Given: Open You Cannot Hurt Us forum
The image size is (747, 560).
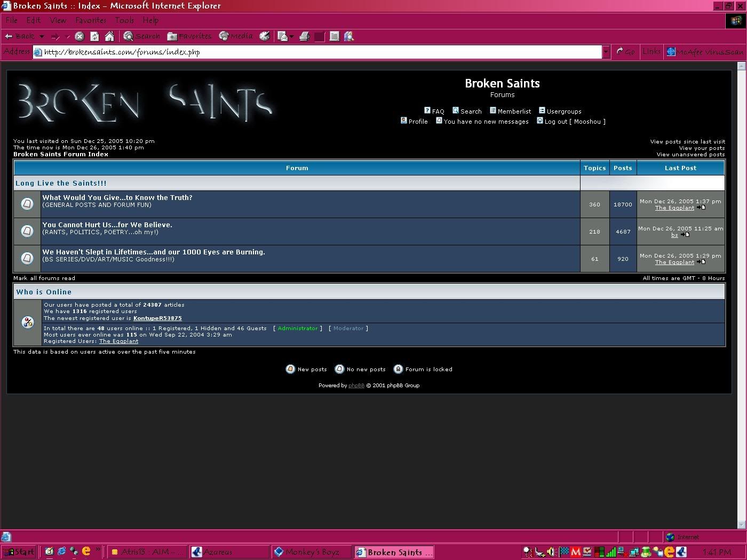Looking at the screenshot, I should tap(107, 225).
